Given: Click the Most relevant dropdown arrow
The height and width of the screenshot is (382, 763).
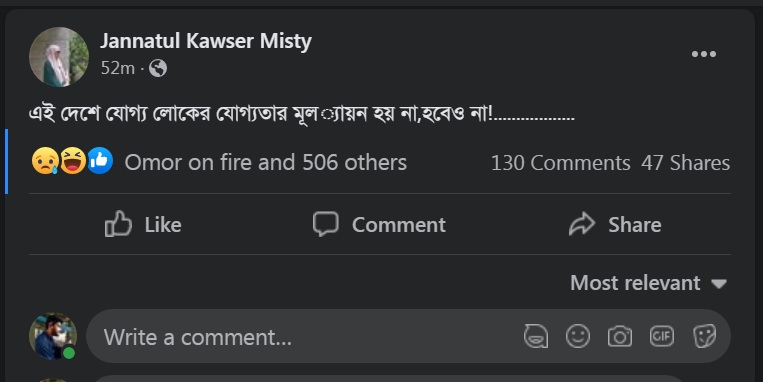Looking at the screenshot, I should 718,284.
